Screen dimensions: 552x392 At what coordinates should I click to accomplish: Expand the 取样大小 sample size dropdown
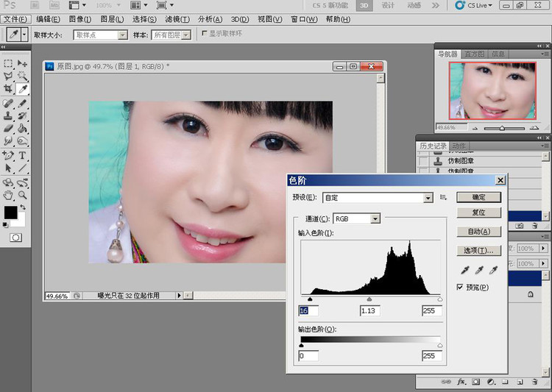pos(100,35)
